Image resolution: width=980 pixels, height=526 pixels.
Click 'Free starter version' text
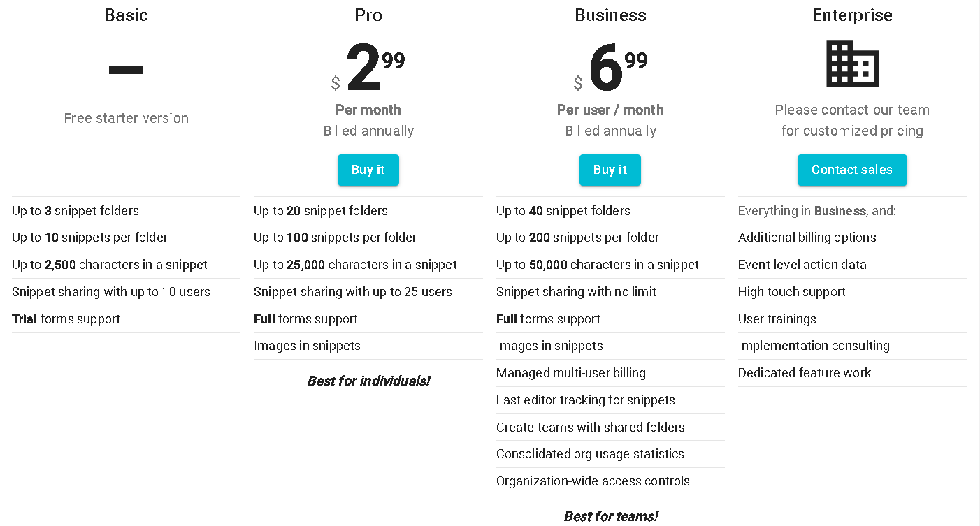(x=126, y=118)
